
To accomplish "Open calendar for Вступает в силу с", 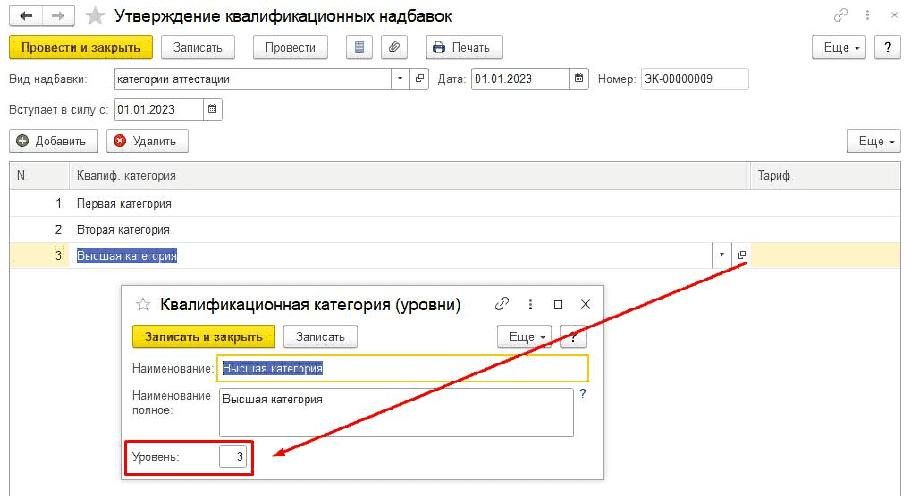I will pos(212,110).
